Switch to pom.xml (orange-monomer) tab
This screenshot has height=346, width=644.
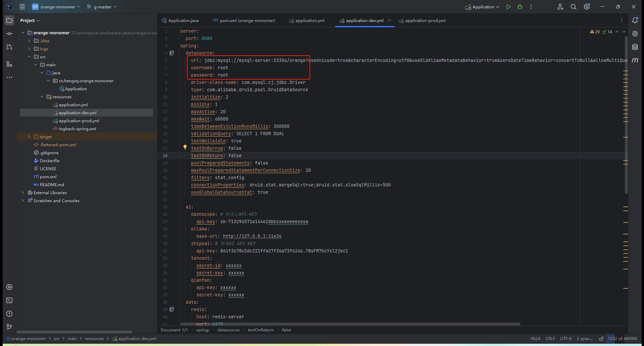point(244,20)
